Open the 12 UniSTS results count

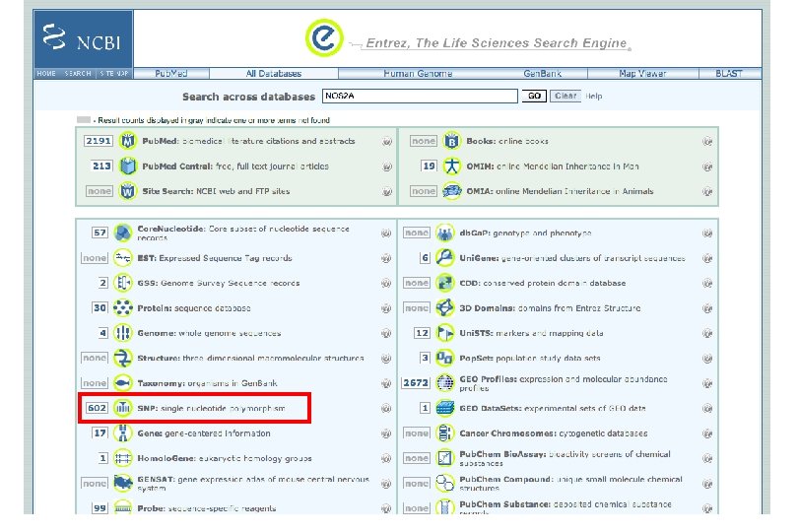point(422,333)
